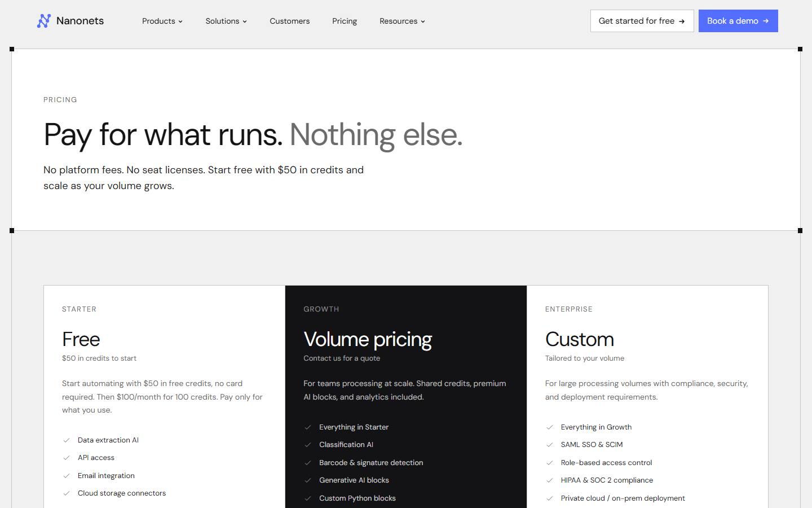The width and height of the screenshot is (812, 508).
Task: Click "Tailored to your volume" subtitle
Action: [x=585, y=358]
